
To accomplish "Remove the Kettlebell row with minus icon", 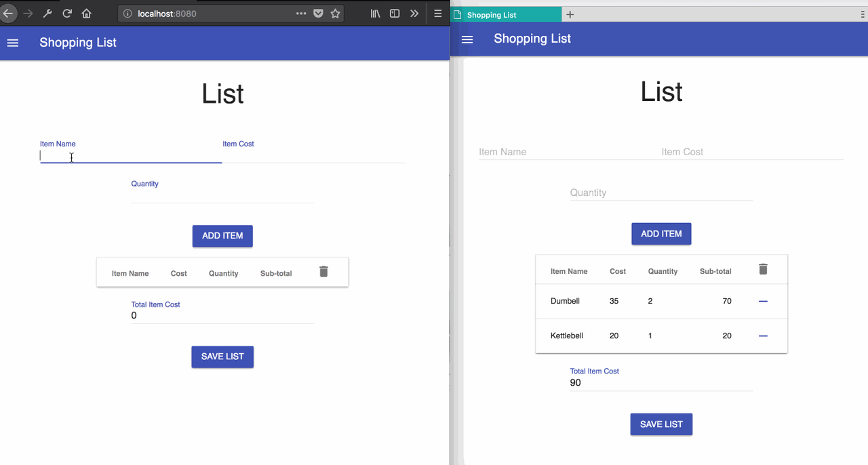I will (763, 336).
